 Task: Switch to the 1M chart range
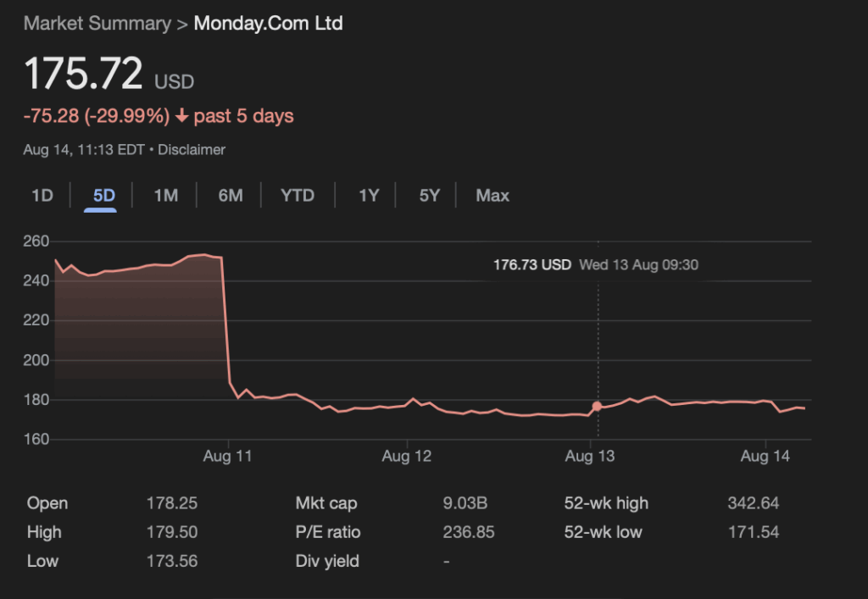pyautogui.click(x=165, y=196)
